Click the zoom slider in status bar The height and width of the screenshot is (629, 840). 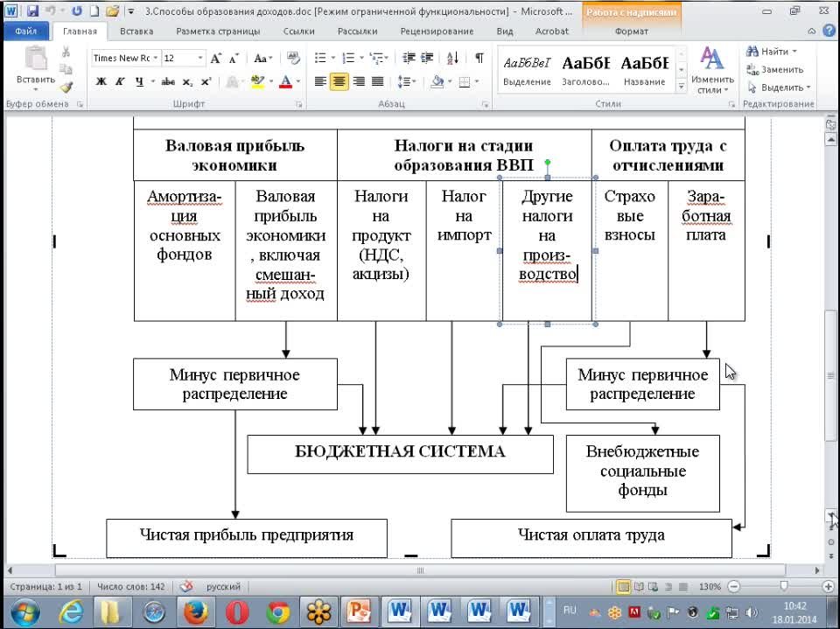click(x=783, y=586)
